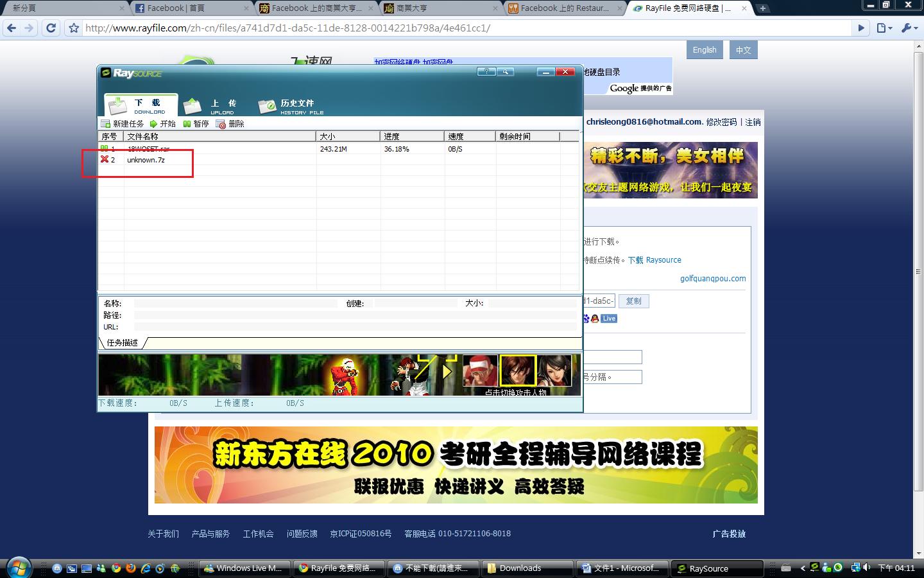Switch the page language to 中文
The image size is (924, 578).
pos(743,50)
